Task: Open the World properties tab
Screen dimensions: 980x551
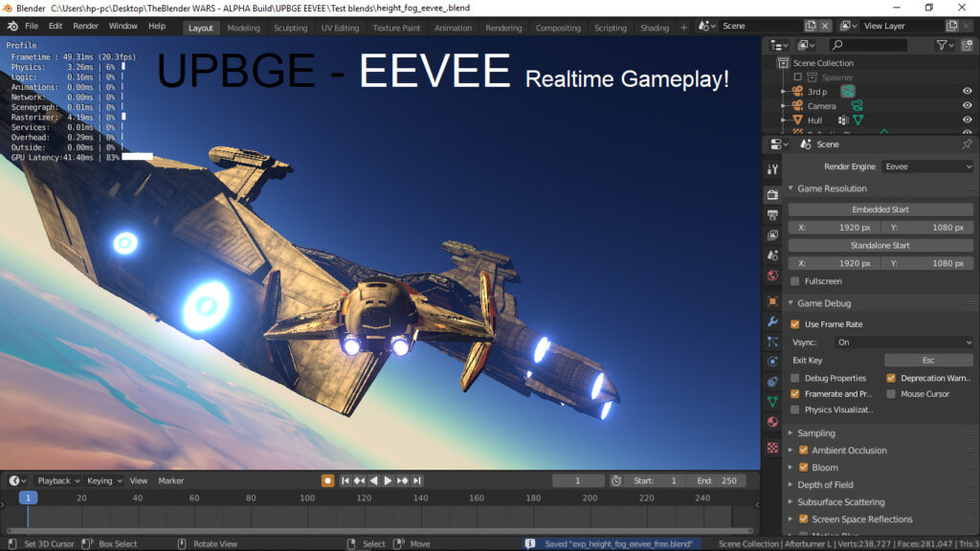Action: click(x=772, y=276)
